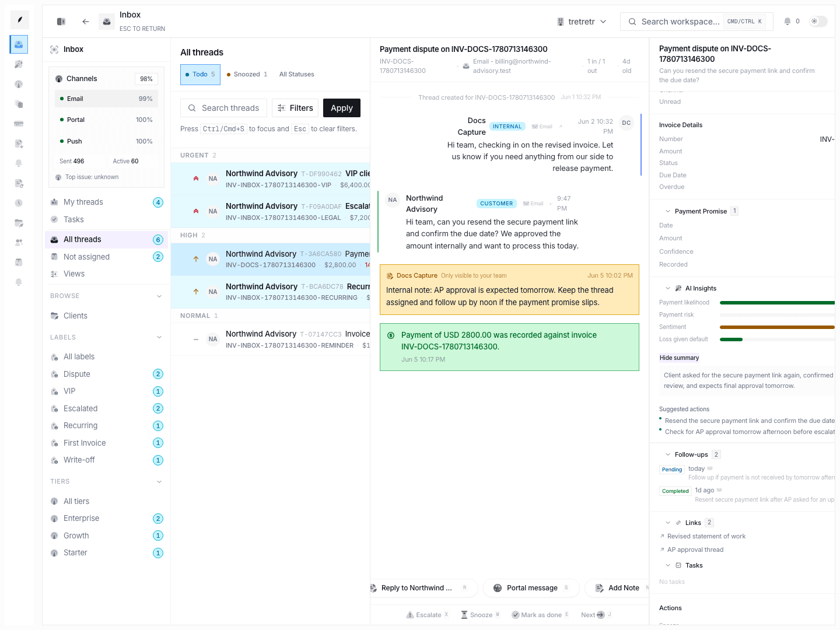
Task: Collapse the Follow-ups section
Action: (x=668, y=454)
